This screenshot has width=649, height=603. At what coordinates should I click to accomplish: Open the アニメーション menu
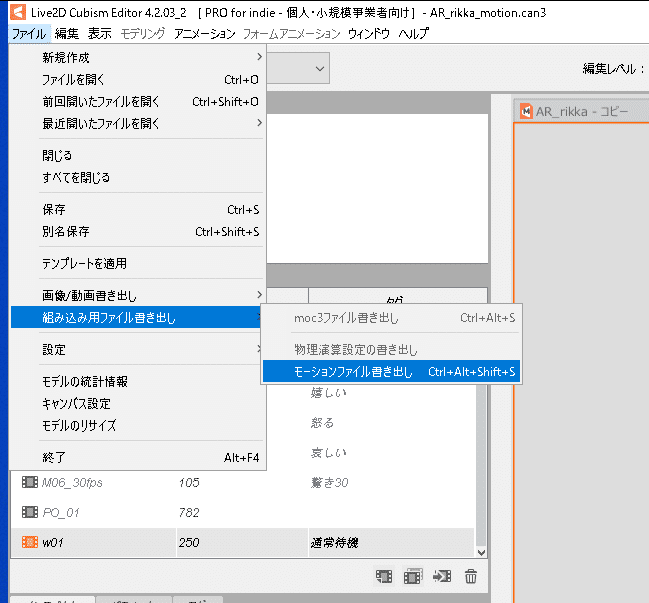tap(204, 34)
